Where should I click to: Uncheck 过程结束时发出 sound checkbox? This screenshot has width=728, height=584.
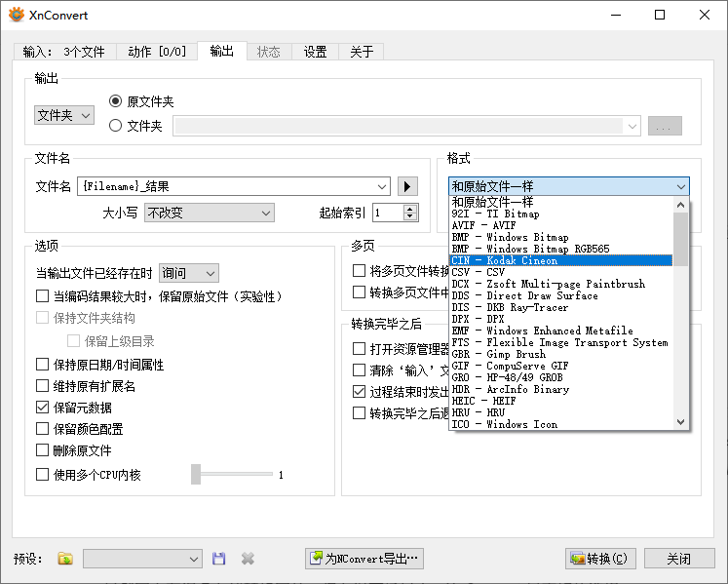tap(359, 392)
